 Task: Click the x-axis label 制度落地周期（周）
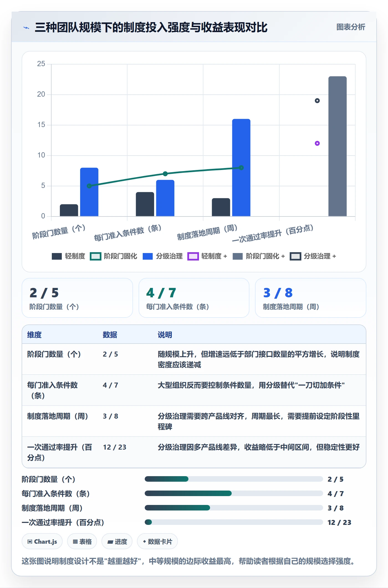207,232
